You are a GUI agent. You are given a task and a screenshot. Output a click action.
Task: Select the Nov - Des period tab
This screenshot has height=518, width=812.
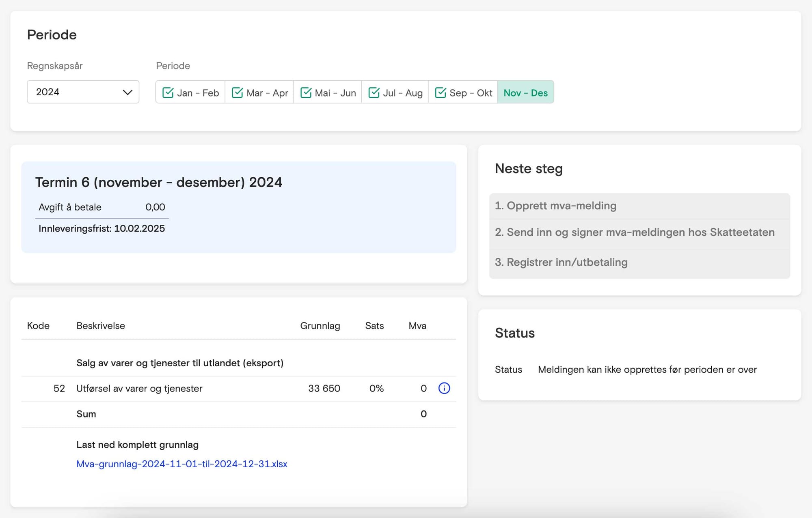click(x=525, y=93)
